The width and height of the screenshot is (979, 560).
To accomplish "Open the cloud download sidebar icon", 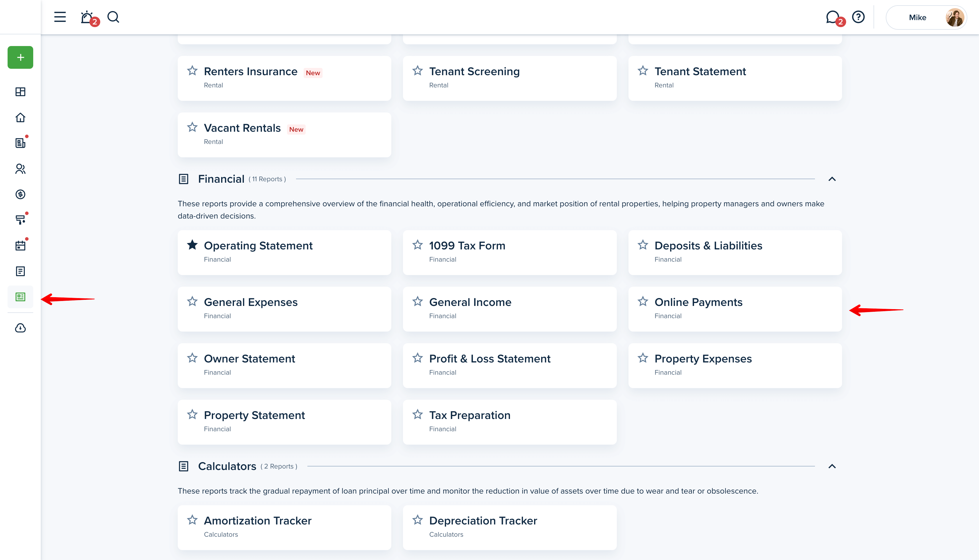I will point(20,328).
